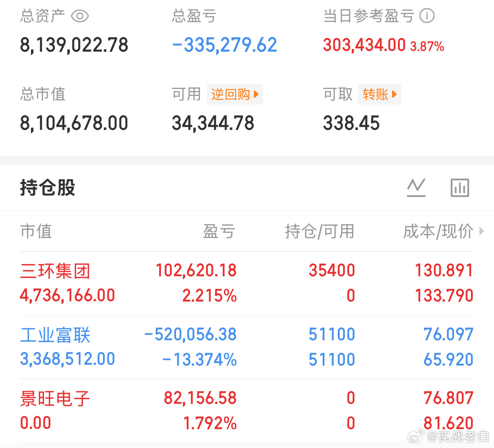This screenshot has height=448, width=494.
Task: Select 三环集团 position 35400
Action: pos(332,270)
